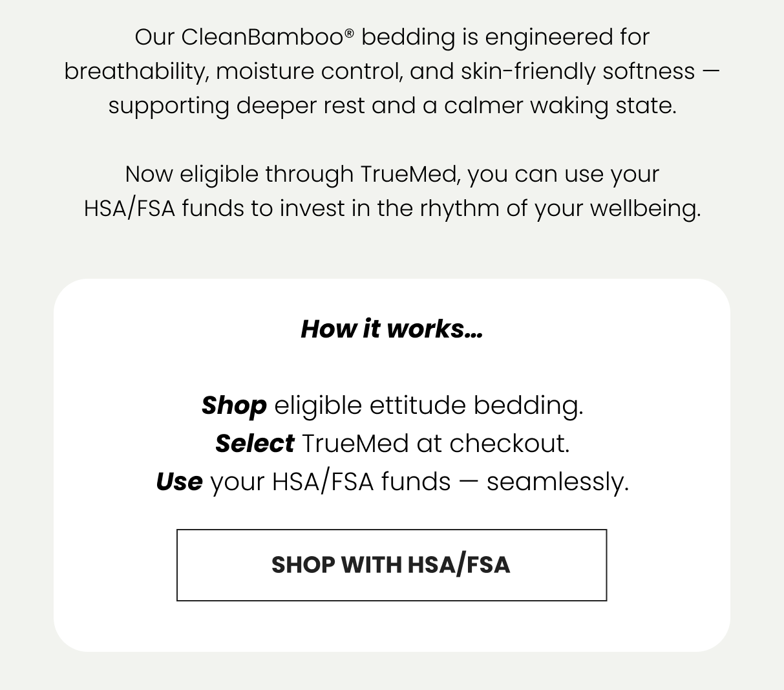
Task: Click the bold word "Select"
Action: (x=255, y=444)
